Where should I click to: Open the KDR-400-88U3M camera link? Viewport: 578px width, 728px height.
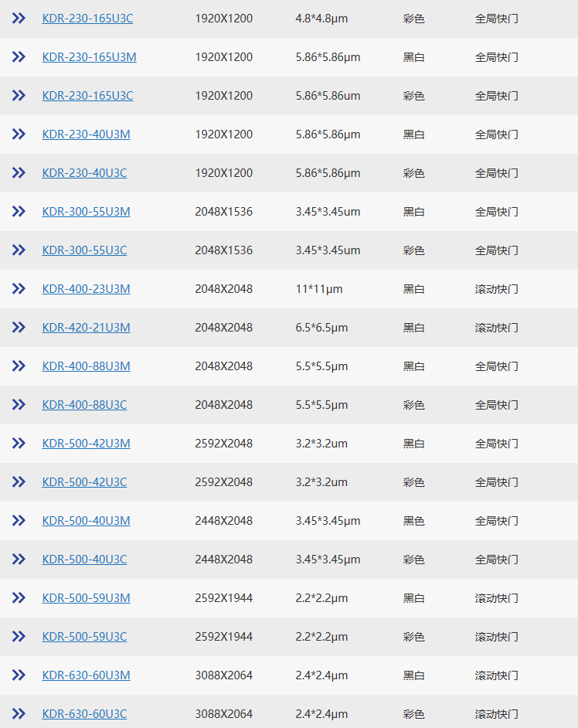pos(86,366)
